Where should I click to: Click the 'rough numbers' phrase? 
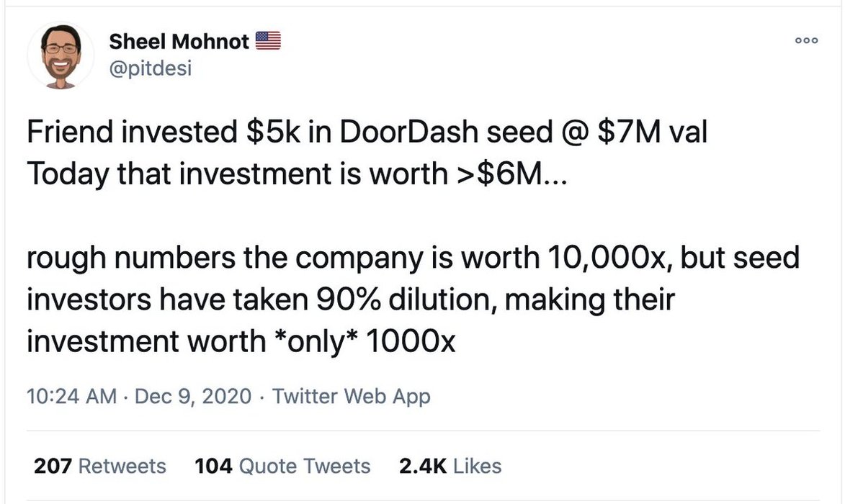(131, 258)
